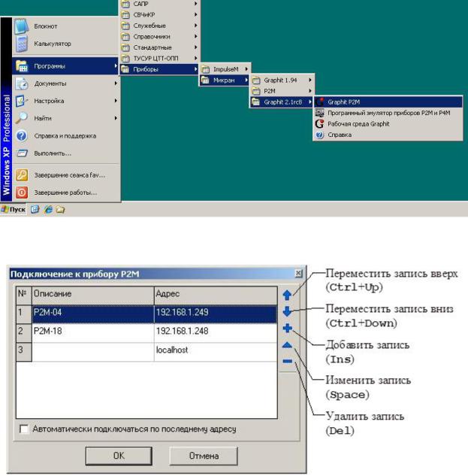Open Рабочая среда Graphit entry
The width and height of the screenshot is (468, 476).
pos(388,124)
